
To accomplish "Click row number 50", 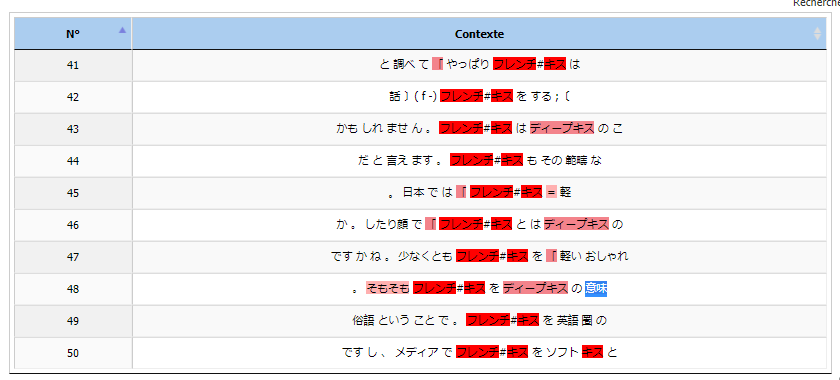I will 73,353.
